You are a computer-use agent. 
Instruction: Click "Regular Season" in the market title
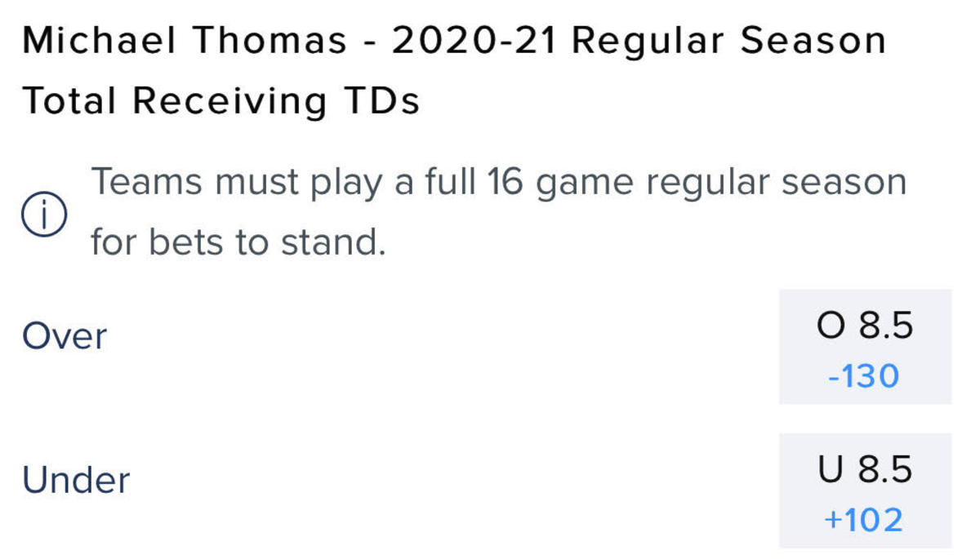pyautogui.click(x=728, y=41)
